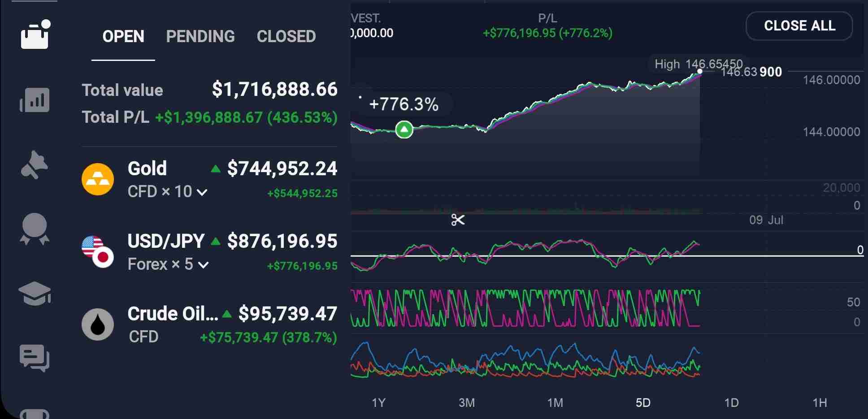Expand the Gold CFD × 10 chevron
This screenshot has height=419, width=868.
click(202, 193)
